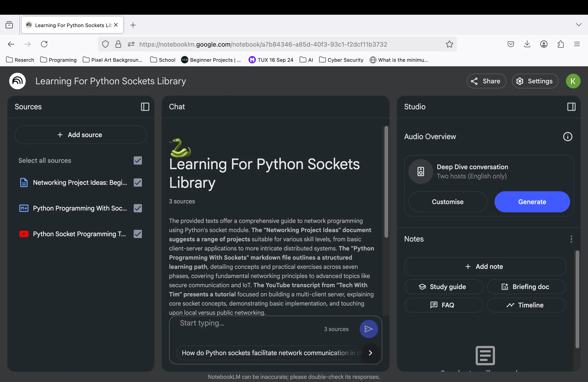The image size is (588, 382).
Task: Select the Learning For Python Sockets browser tab
Action: [72, 25]
